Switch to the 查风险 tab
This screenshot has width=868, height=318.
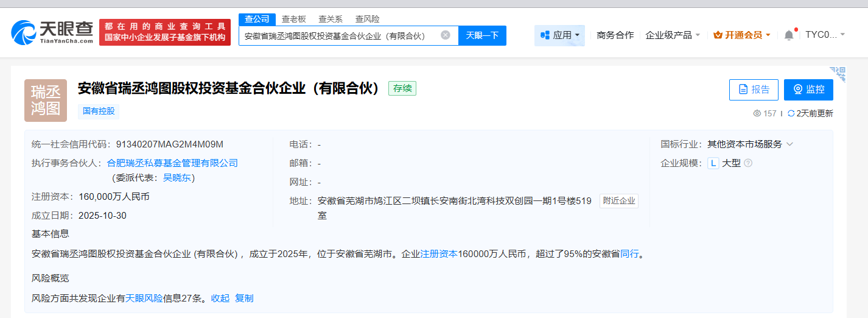pos(367,19)
